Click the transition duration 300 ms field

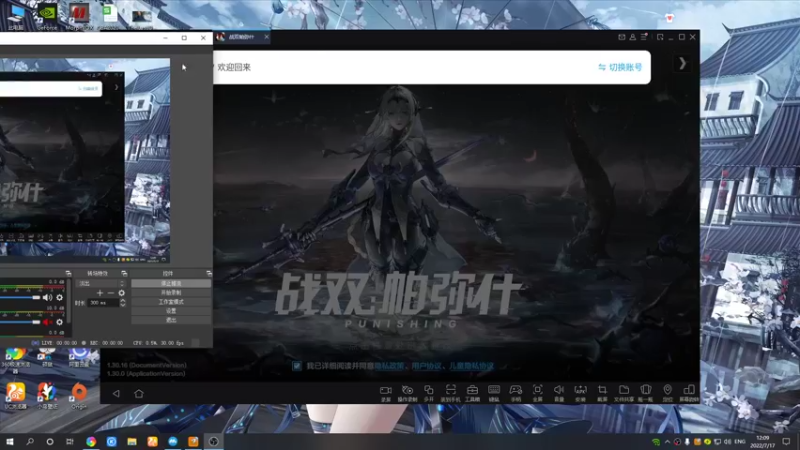pos(104,303)
